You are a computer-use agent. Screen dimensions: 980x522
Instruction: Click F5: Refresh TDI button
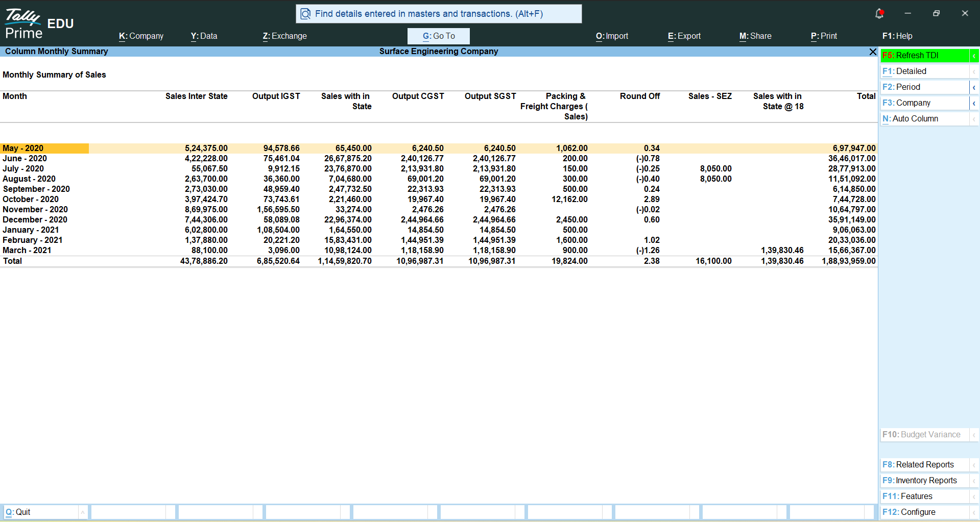[925, 56]
